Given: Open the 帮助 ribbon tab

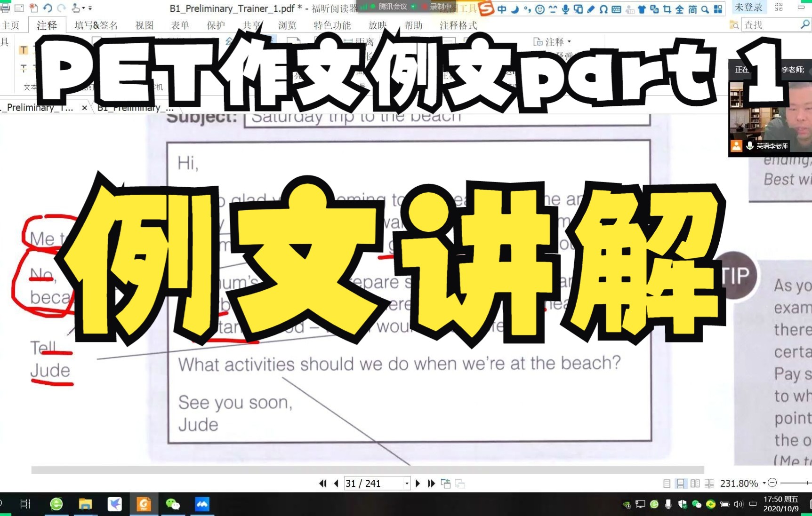Looking at the screenshot, I should 414,25.
